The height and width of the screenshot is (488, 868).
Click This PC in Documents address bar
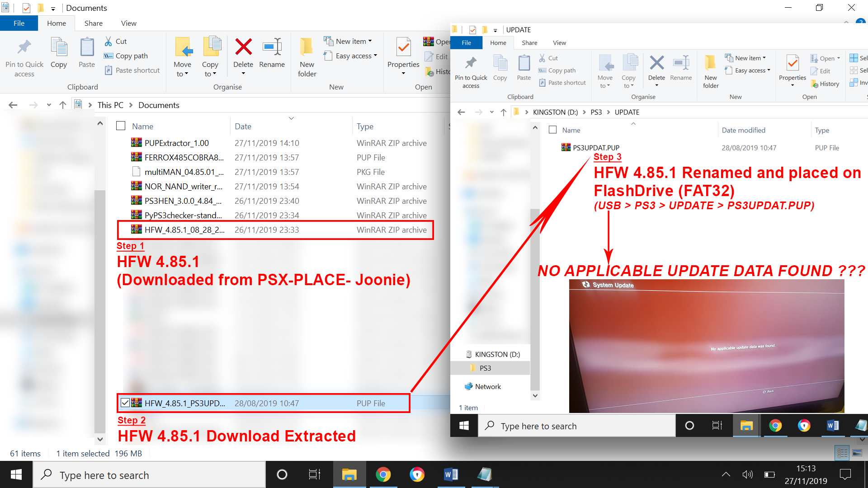tap(110, 105)
